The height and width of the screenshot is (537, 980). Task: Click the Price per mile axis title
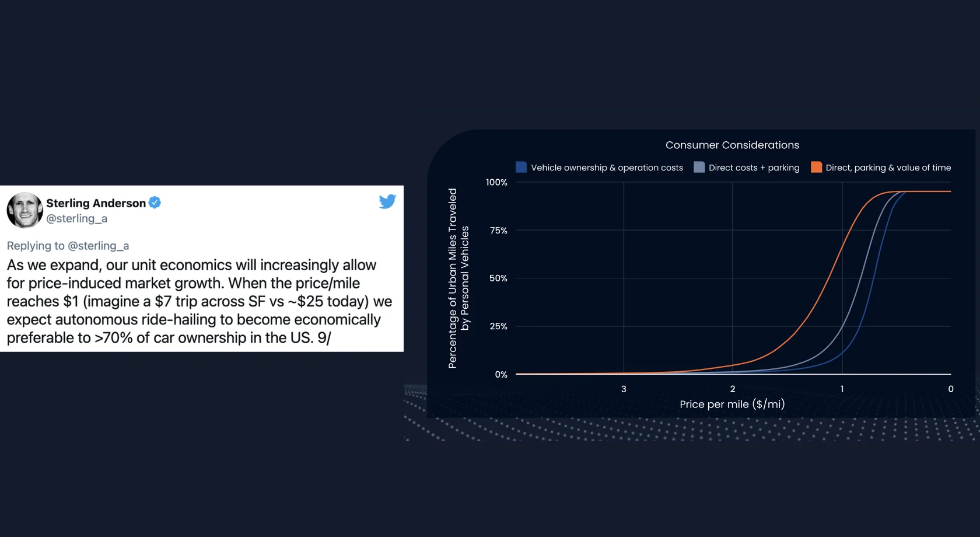[732, 404]
